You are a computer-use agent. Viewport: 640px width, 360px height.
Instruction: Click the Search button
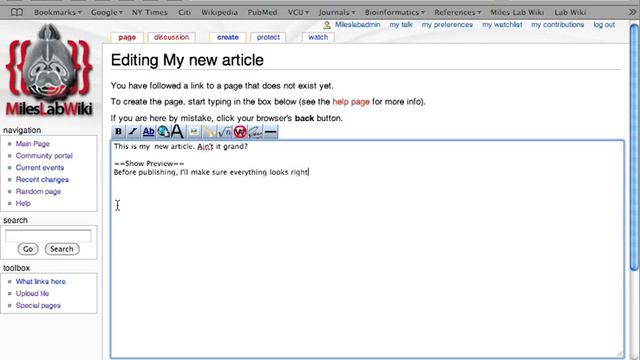pos(62,249)
